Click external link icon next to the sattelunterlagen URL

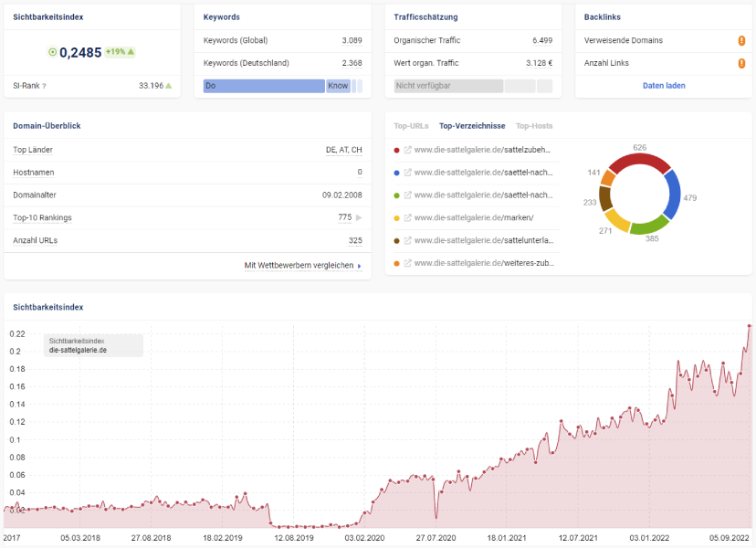click(x=408, y=240)
